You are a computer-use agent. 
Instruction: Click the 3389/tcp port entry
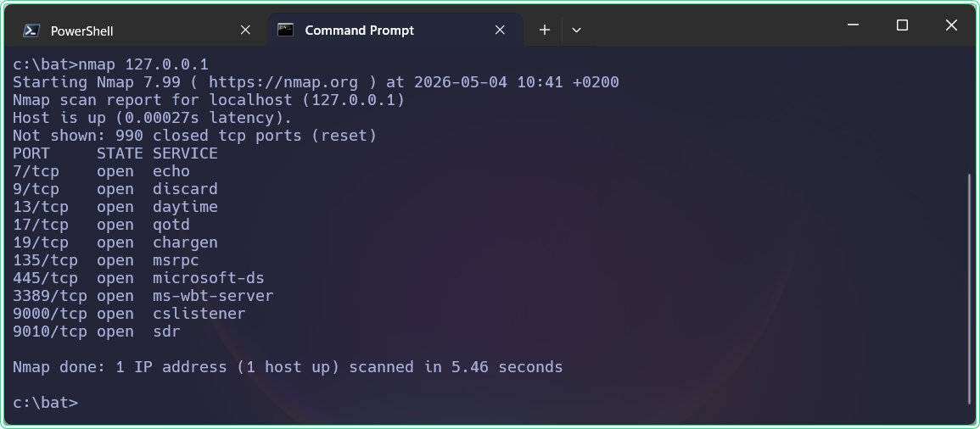point(50,296)
